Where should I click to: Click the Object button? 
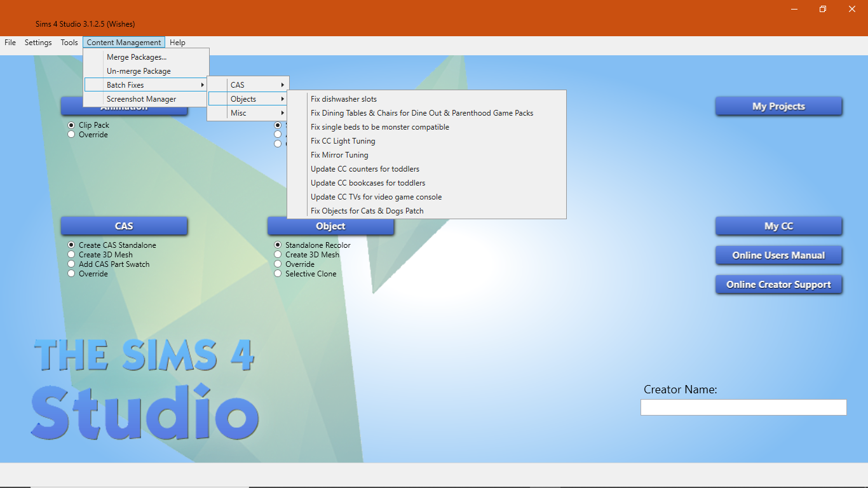pos(330,226)
